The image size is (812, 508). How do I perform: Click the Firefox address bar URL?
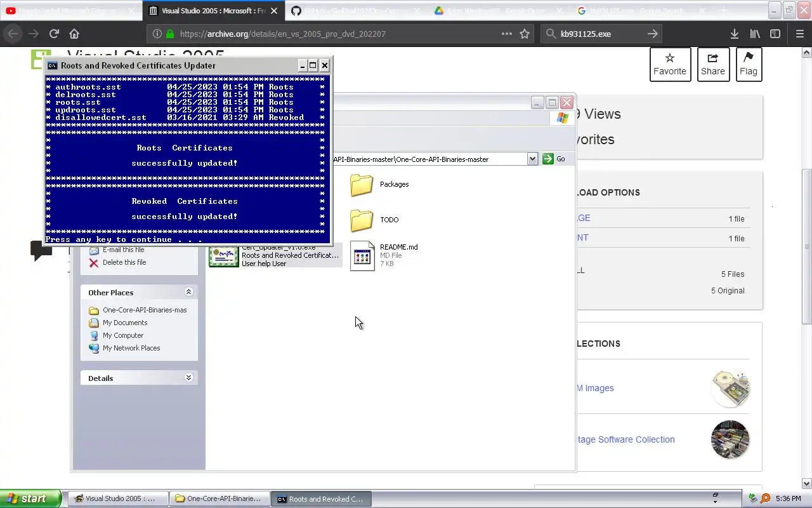point(282,34)
